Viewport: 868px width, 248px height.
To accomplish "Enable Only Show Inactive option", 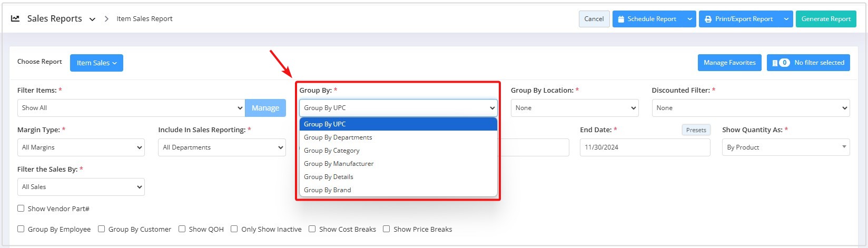I will [234, 229].
